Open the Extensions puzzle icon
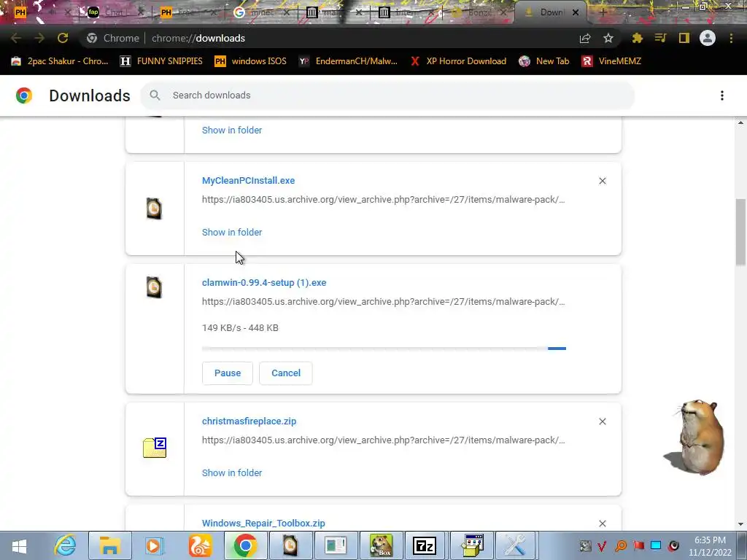Viewport: 747px width, 560px height. (638, 38)
